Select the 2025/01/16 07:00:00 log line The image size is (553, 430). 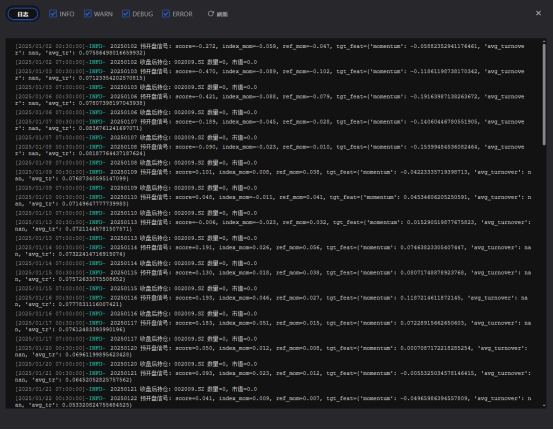(x=136, y=314)
